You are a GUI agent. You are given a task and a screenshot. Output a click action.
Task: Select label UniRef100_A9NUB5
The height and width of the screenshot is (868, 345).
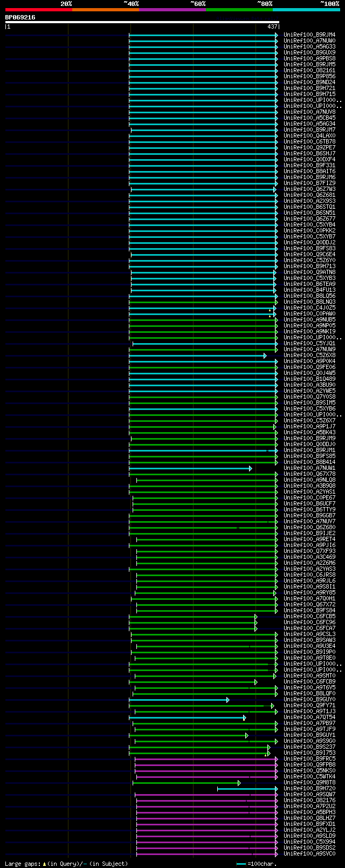pos(309,320)
